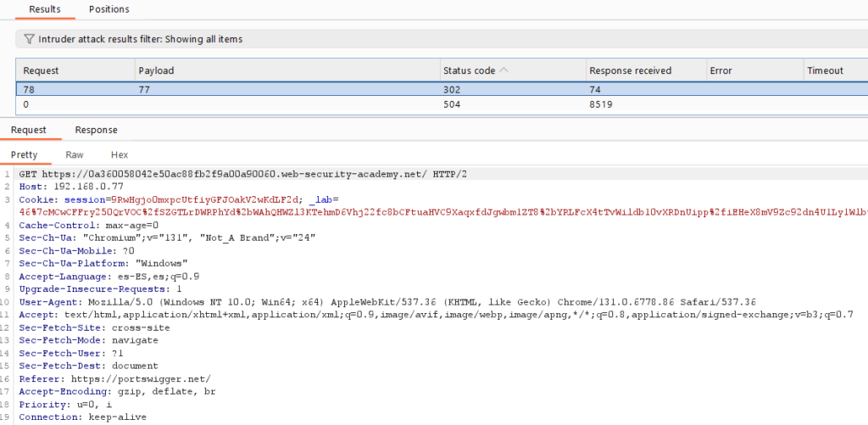Viewport: 868px width, 425px height.
Task: Click the Cache-Control header line
Action: [x=88, y=225]
